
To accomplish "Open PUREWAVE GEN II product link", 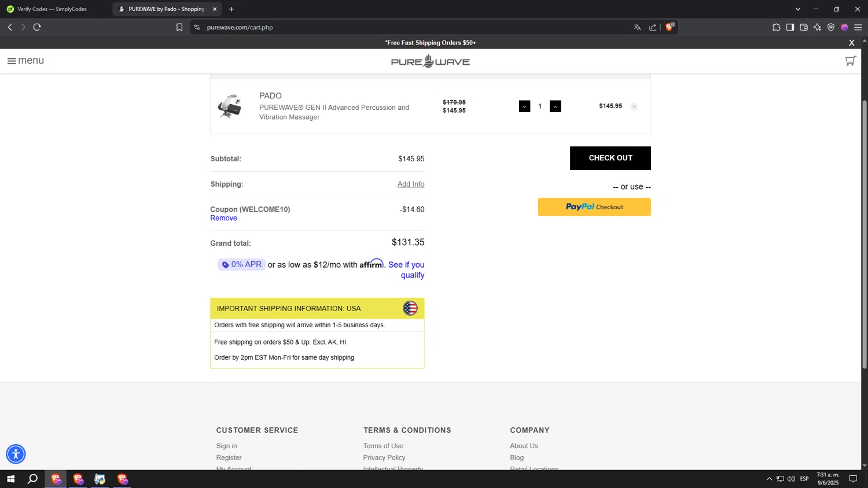I will [334, 112].
